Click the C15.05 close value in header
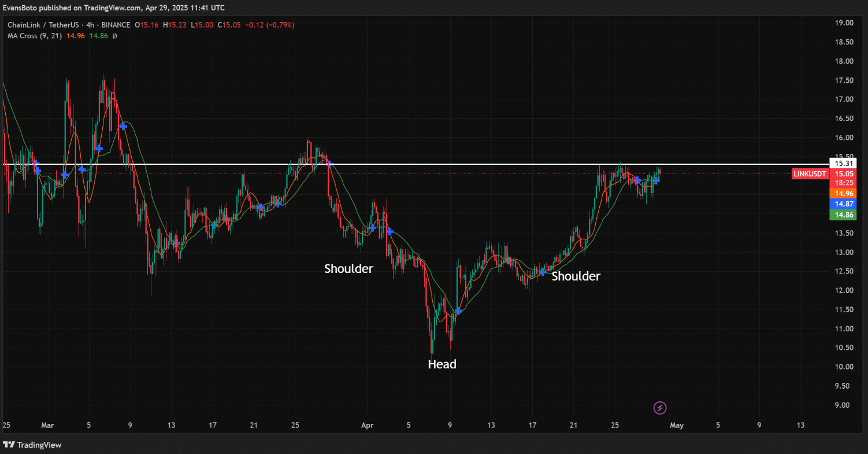 click(229, 25)
